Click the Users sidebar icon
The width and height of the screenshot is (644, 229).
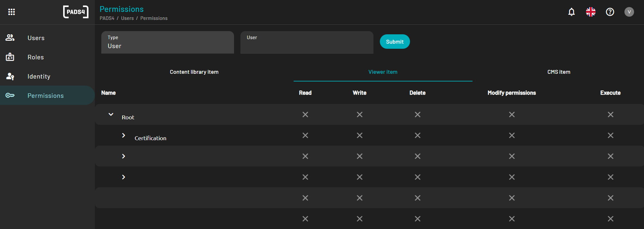click(10, 38)
